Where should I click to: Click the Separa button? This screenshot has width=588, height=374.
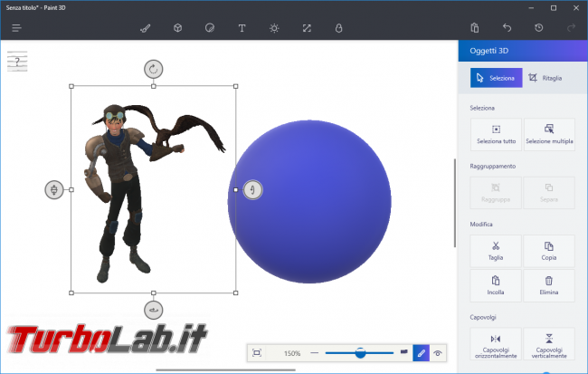tap(549, 193)
